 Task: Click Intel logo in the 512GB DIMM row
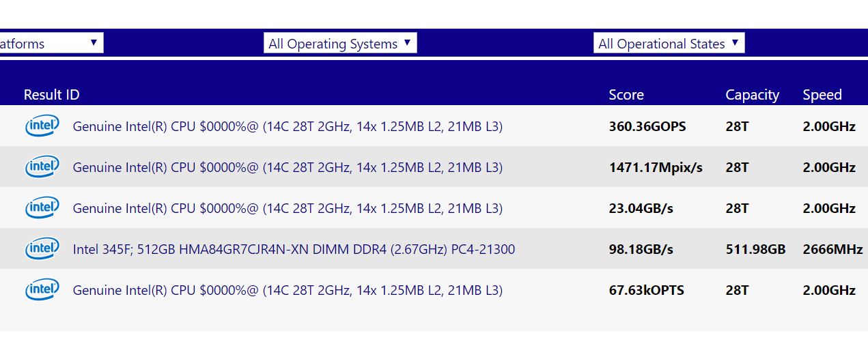(x=42, y=249)
